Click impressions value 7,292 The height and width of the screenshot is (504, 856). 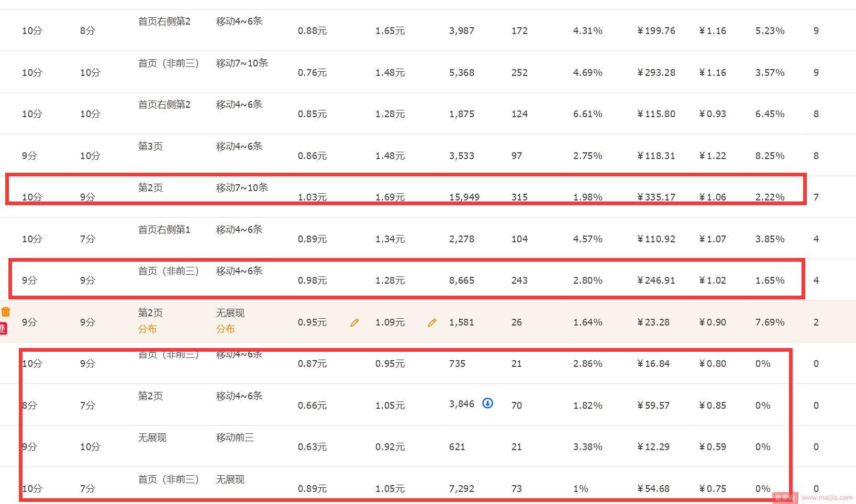[x=461, y=488]
